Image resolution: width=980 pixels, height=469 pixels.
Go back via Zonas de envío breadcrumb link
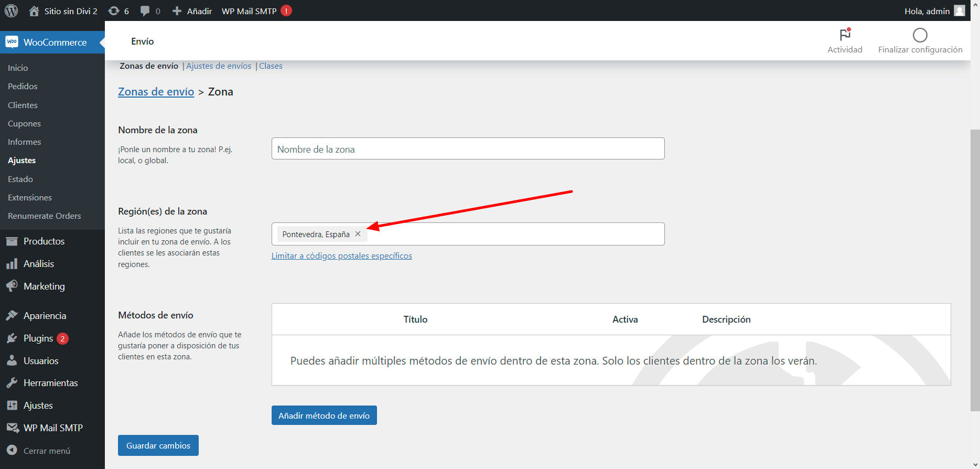pyautogui.click(x=156, y=92)
